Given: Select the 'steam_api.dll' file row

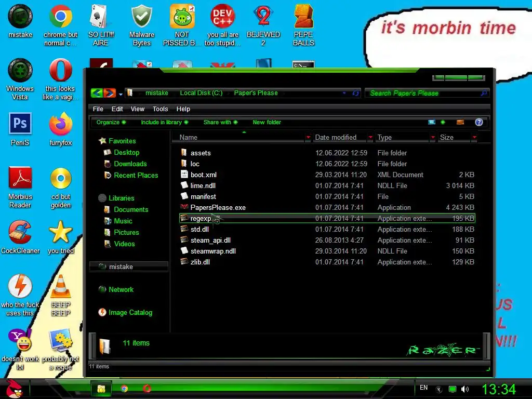Looking at the screenshot, I should click(327, 240).
